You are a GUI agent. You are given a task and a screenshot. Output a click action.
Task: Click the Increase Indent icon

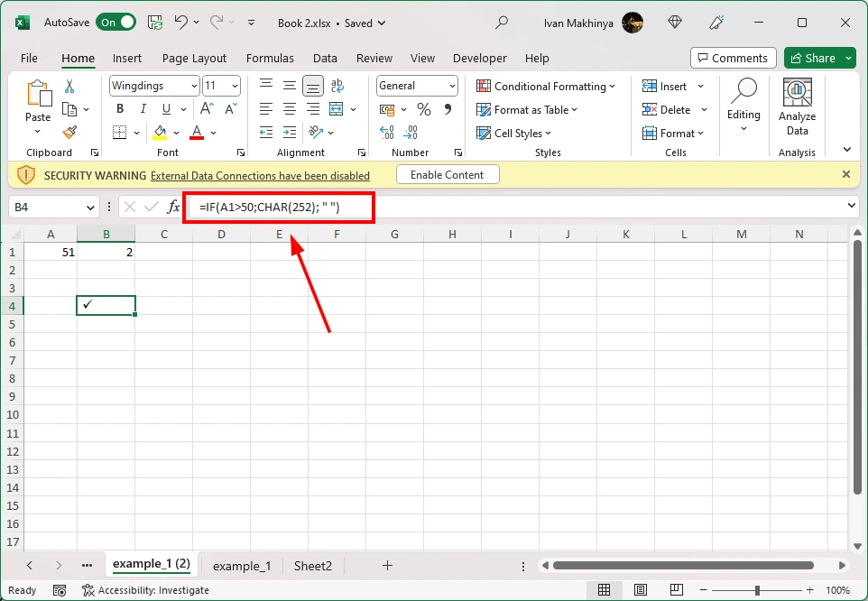click(290, 133)
